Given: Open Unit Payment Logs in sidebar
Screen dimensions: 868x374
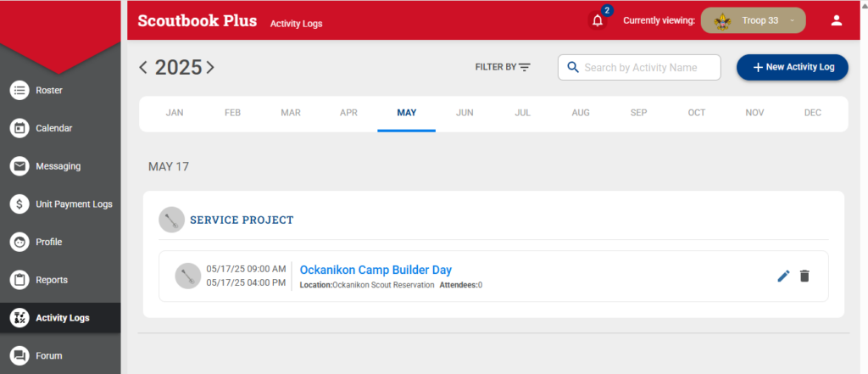Looking at the screenshot, I should 73,204.
